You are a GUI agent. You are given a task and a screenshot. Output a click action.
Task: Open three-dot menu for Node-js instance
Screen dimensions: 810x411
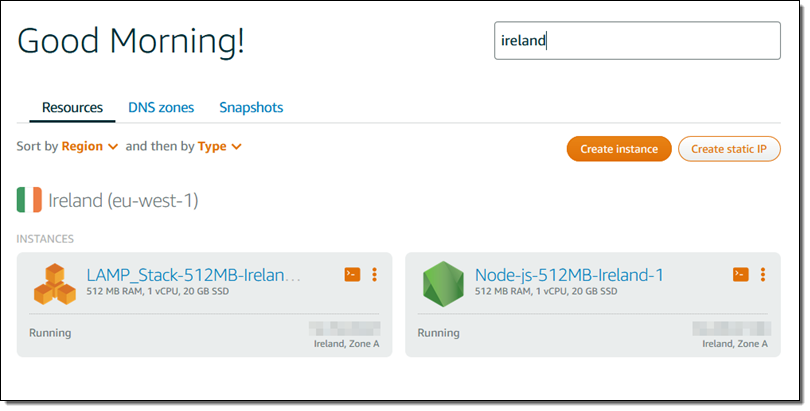pos(762,274)
